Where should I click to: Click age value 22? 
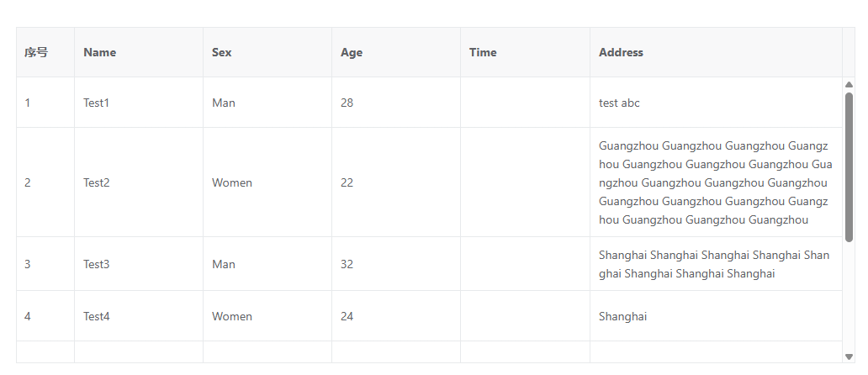[347, 182]
